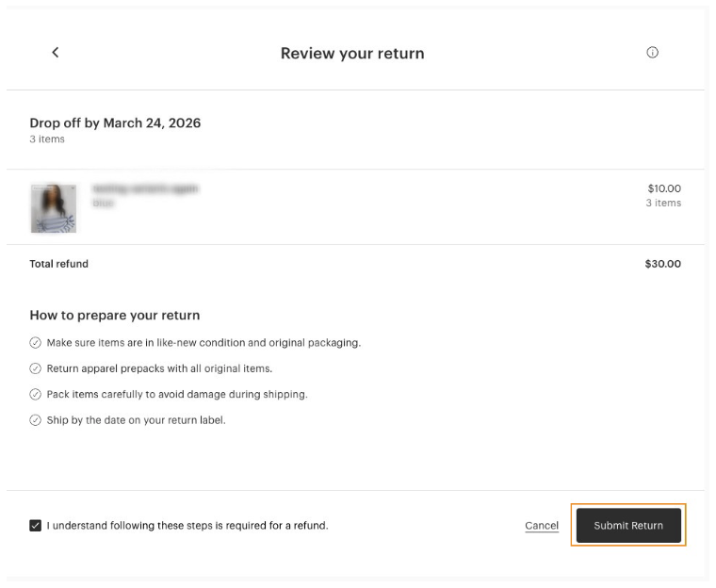716x588 pixels.
Task: Click the "Drop off by March 24, 2026" text
Action: click(x=115, y=123)
